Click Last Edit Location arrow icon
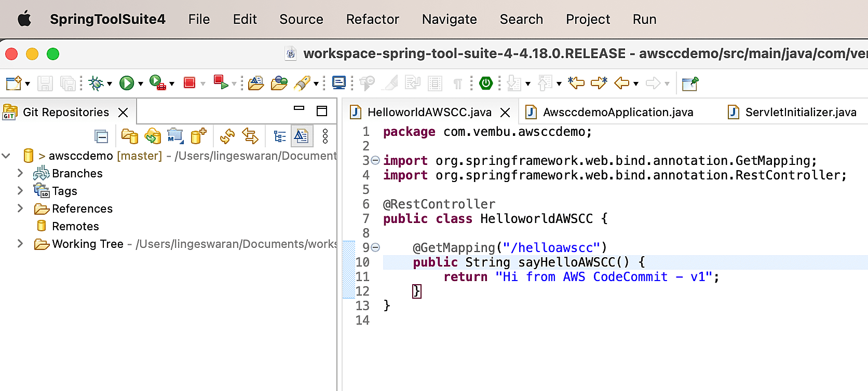Viewport: 868px width, 391px height. point(576,83)
